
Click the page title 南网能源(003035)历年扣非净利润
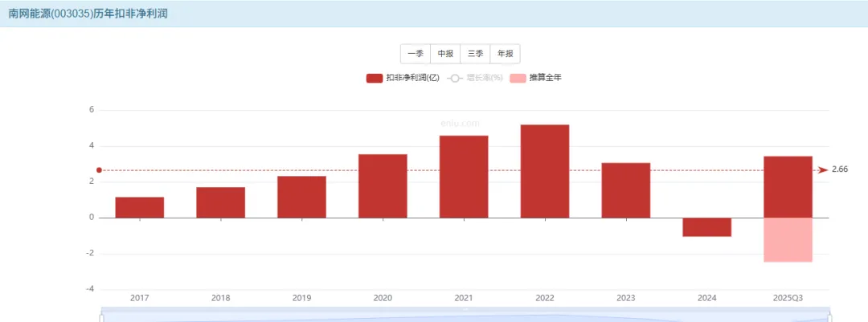(x=88, y=14)
